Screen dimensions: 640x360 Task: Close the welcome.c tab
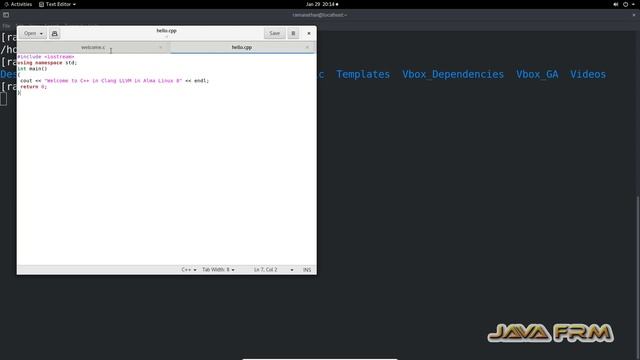click(161, 47)
